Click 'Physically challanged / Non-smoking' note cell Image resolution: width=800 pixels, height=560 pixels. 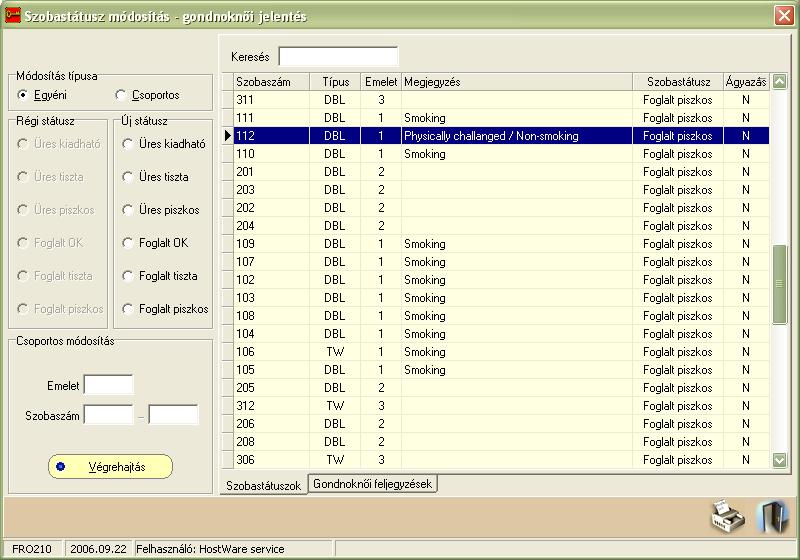click(x=517, y=136)
